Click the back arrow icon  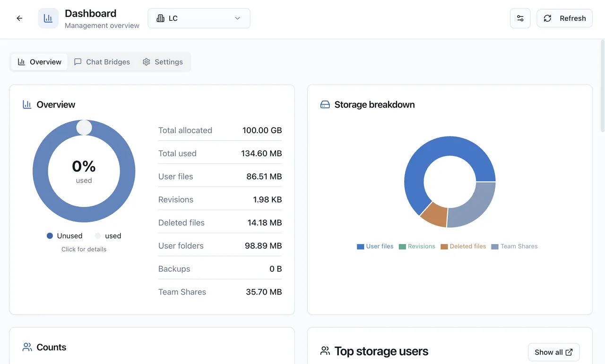click(x=19, y=18)
